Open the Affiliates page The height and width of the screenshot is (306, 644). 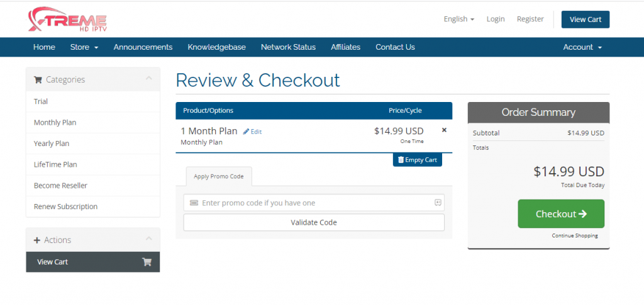tap(345, 47)
